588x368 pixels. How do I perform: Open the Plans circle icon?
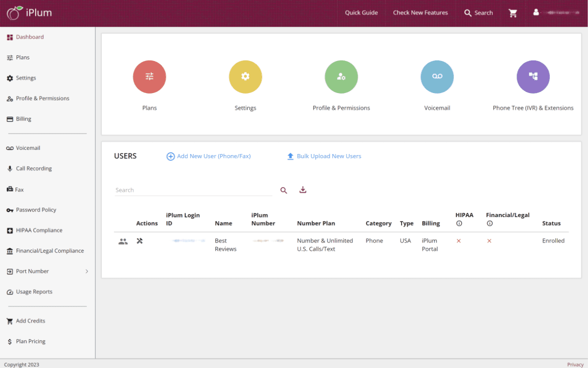pos(149,77)
